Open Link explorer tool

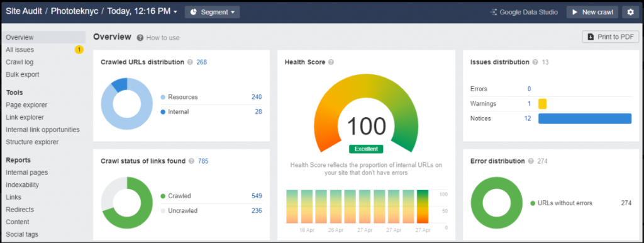pos(25,117)
